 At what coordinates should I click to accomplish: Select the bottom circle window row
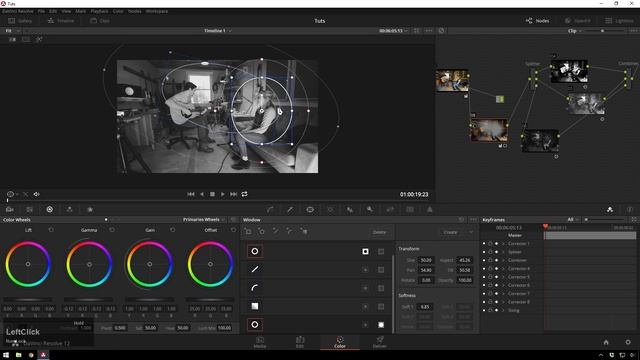click(317, 324)
